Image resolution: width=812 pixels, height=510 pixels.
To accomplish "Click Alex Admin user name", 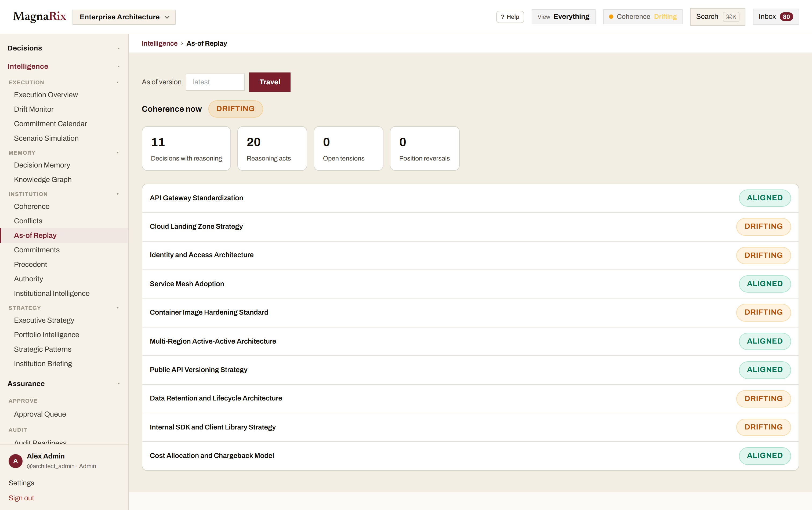I will click(x=46, y=456).
